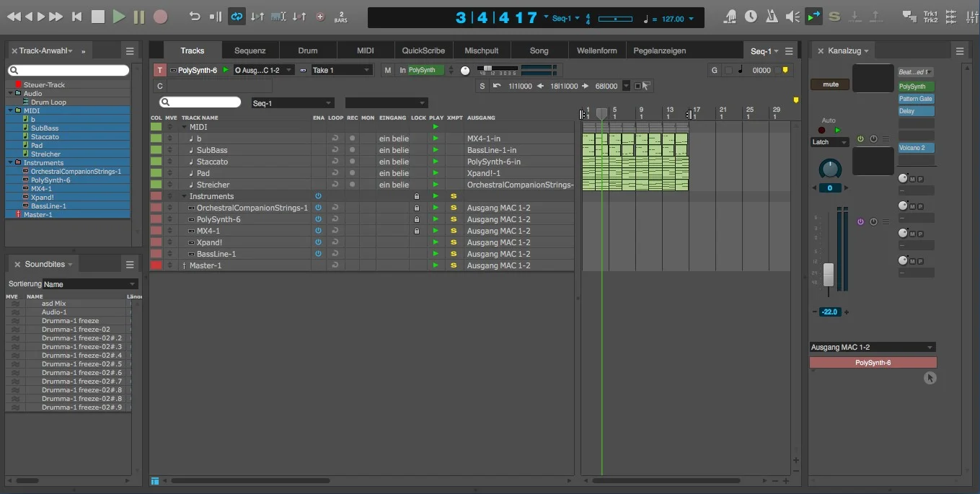Open the tempo dropdown arrow after 127.00
This screenshot has width=980, height=494.
[692, 19]
